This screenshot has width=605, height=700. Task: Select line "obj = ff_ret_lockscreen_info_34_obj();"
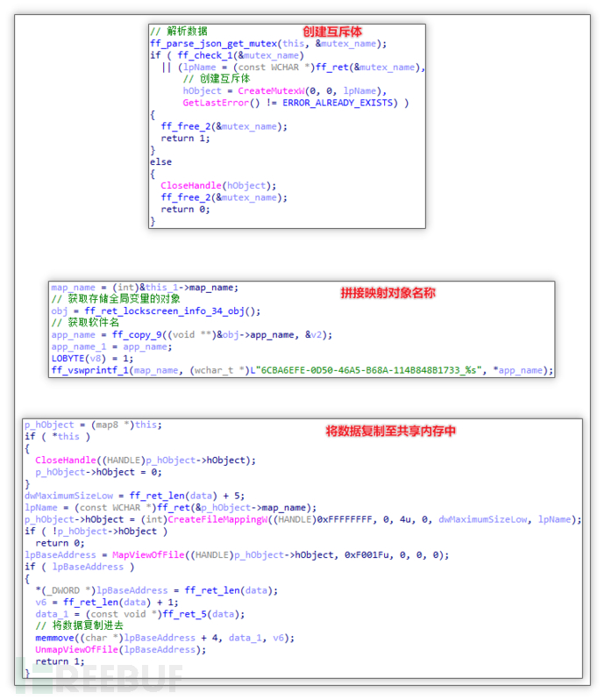pos(156,311)
